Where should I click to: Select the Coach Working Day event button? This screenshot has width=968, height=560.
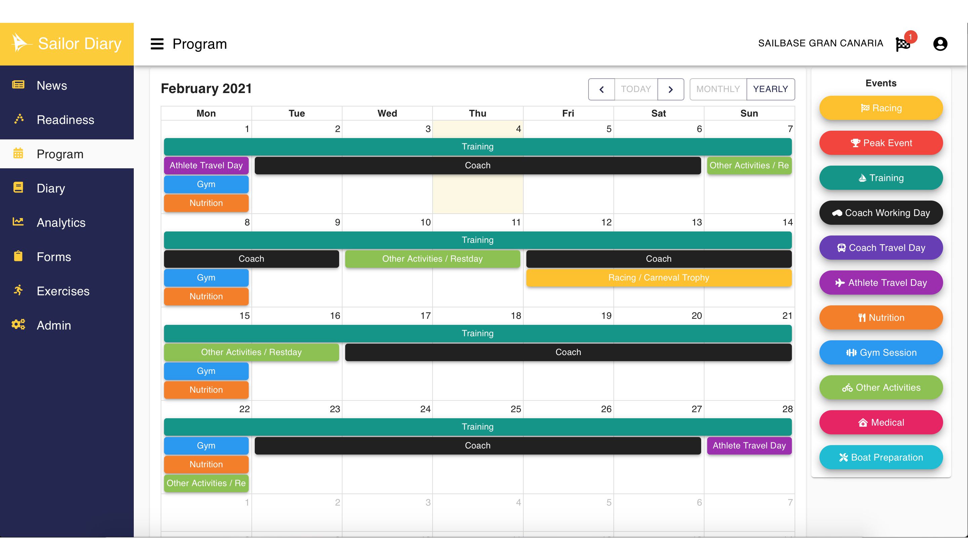[881, 213]
